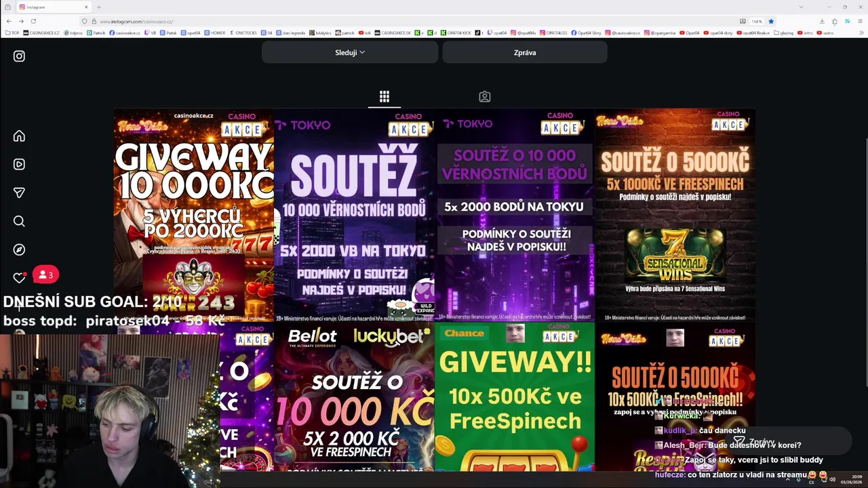This screenshot has width=868, height=488.
Task: Open the opat04 Reakce YouTube bookmark
Action: (x=753, y=33)
